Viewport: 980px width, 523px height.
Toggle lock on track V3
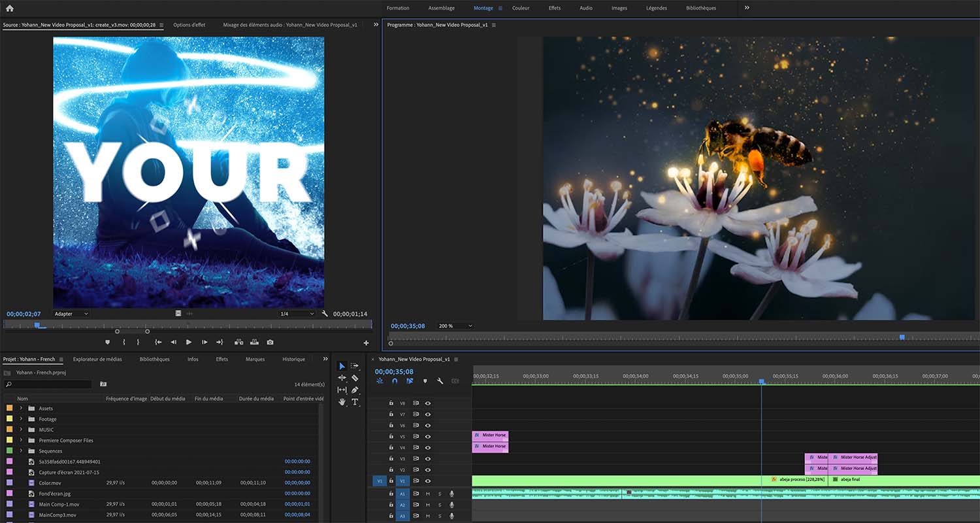click(x=391, y=459)
